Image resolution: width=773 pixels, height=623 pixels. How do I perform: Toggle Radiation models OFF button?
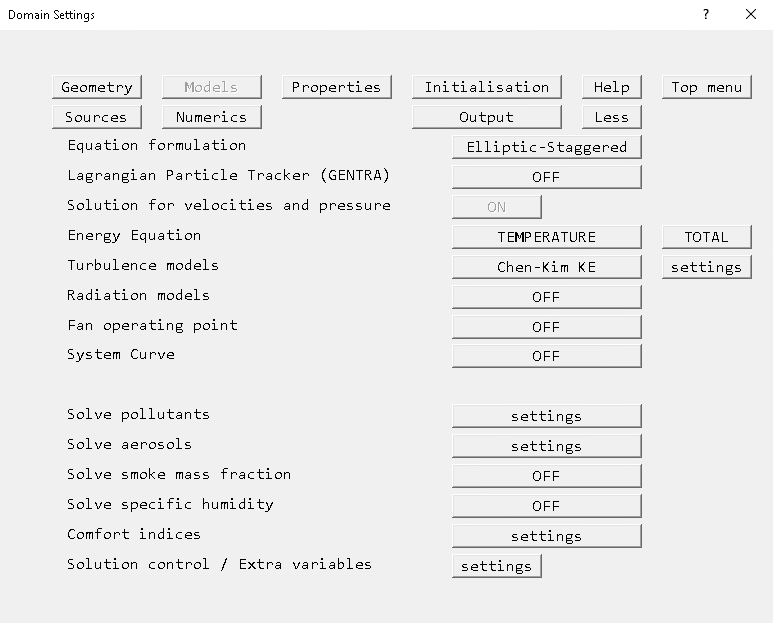click(546, 297)
